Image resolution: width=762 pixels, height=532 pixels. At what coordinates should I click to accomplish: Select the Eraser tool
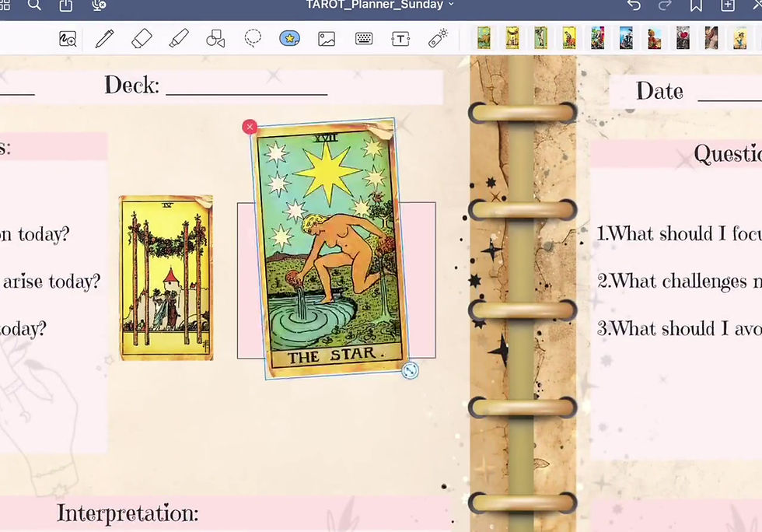tap(142, 38)
